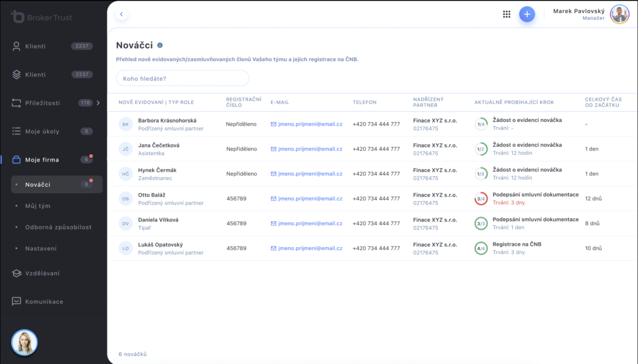Open the Komunikace sidebar icon
Viewport: 638px width, 364px height.
[x=16, y=301]
